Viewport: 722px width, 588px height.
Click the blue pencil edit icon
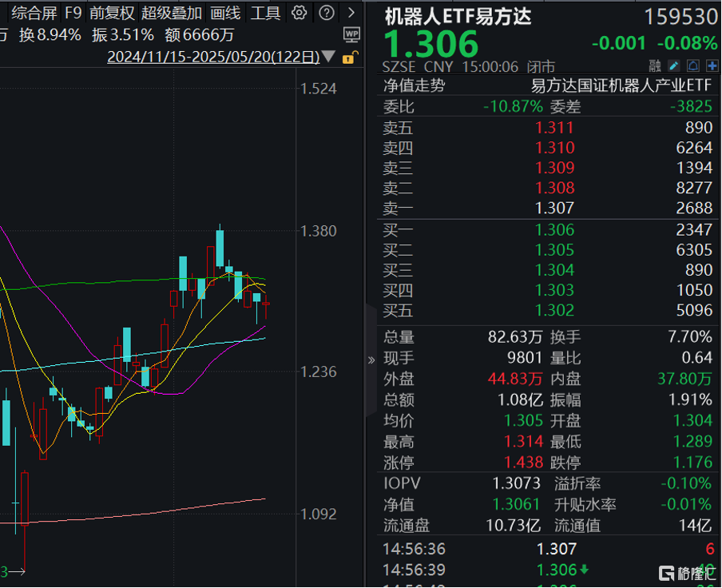pos(674,66)
